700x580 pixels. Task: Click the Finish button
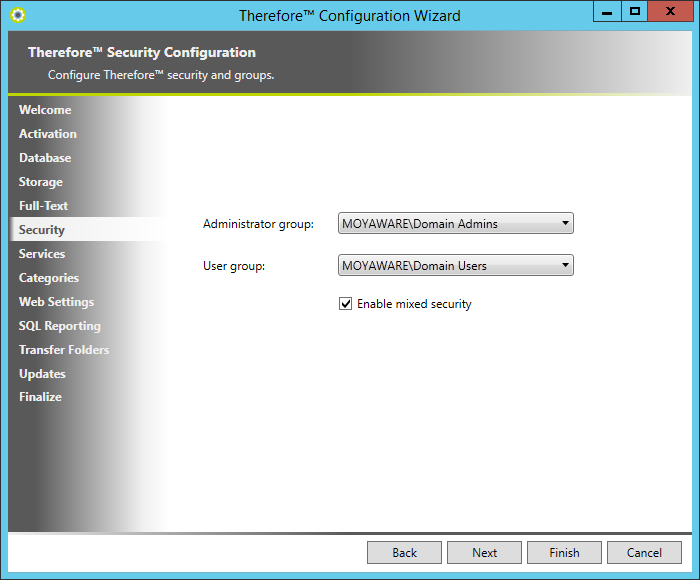564,552
